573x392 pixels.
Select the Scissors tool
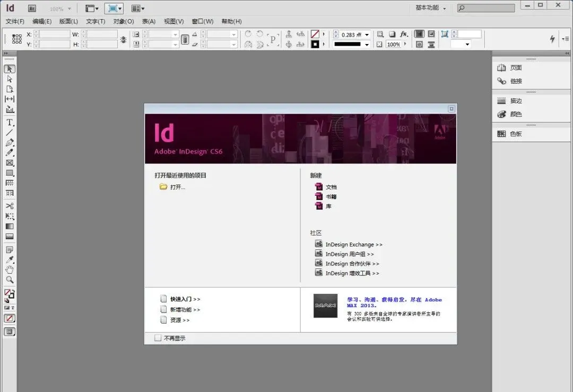[x=10, y=206]
